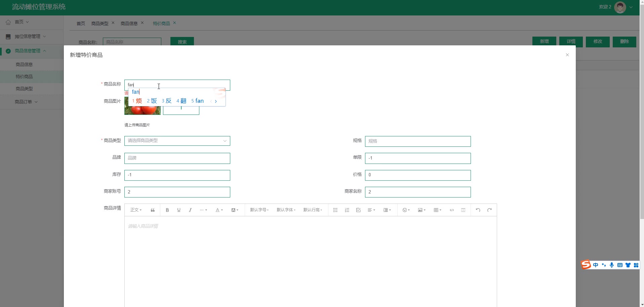Image resolution: width=644 pixels, height=307 pixels.
Task: Redo the last editor action
Action: coord(489,210)
